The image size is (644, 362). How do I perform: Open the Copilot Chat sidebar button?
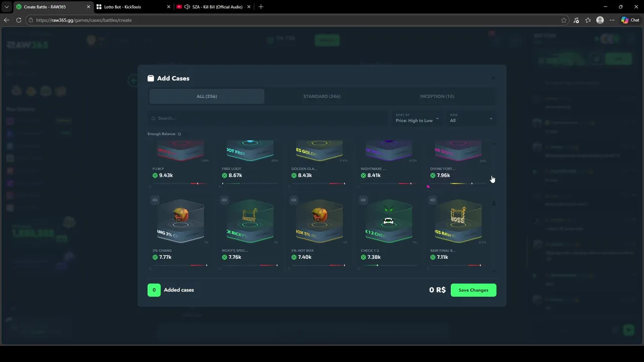pos(630,20)
